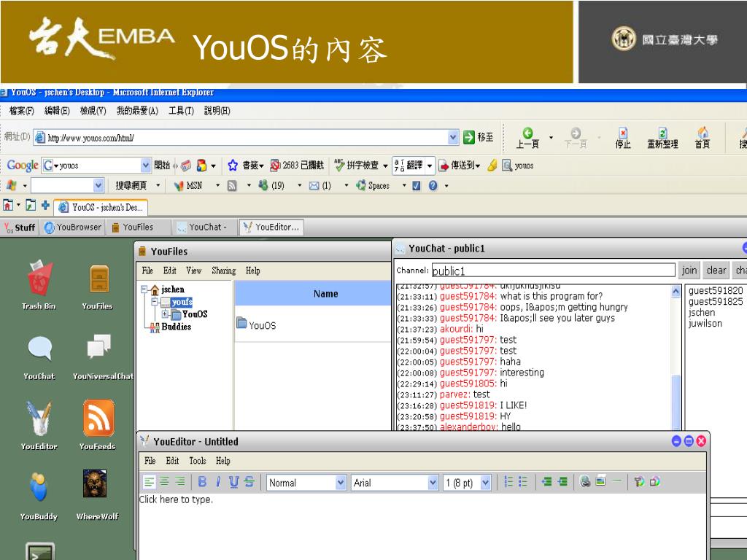Go to the IE Home page
747x560 pixels.
click(x=703, y=138)
